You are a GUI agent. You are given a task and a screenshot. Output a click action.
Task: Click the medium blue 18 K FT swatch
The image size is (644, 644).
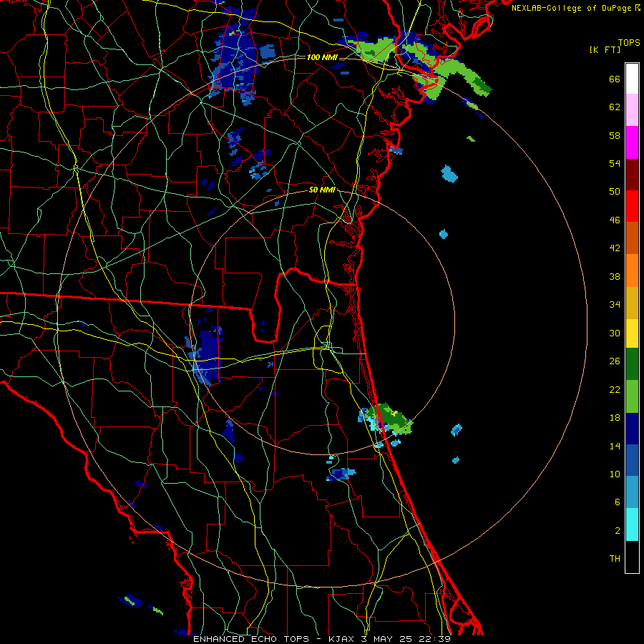[x=632, y=460]
